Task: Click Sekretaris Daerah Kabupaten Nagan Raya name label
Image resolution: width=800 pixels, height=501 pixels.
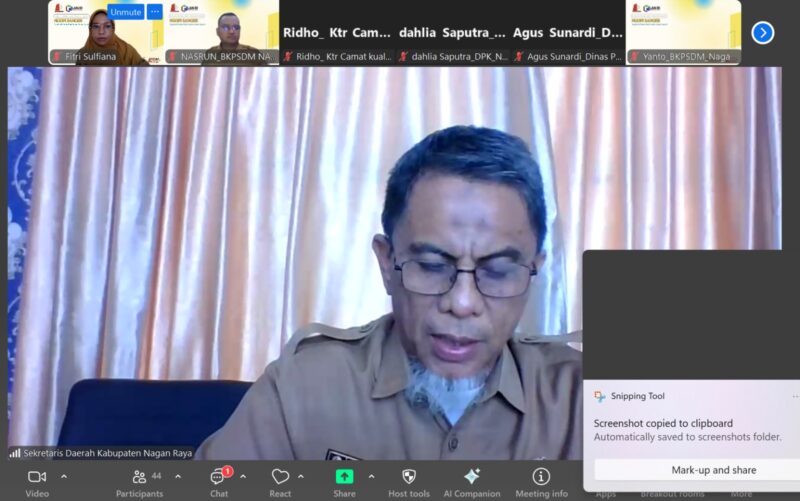Action: coord(108,453)
